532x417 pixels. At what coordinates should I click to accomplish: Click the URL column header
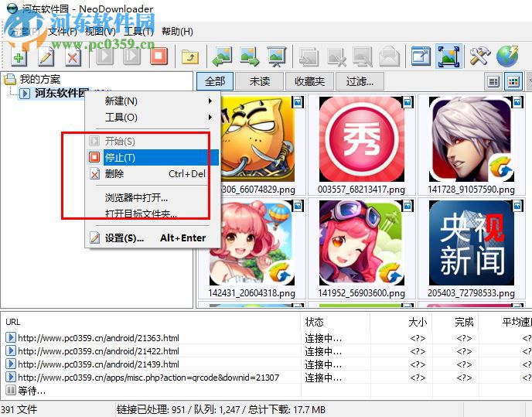[x=151, y=322]
